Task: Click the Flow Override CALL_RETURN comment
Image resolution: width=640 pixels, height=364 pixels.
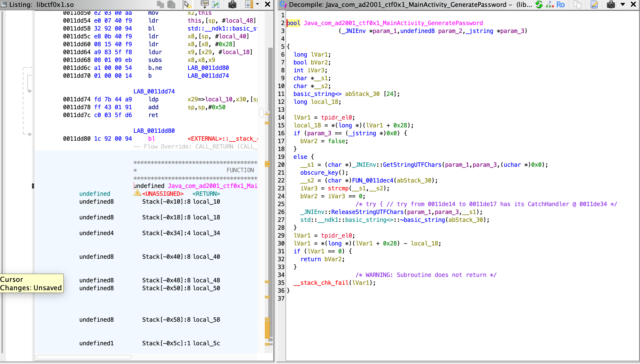Action: 195,147
